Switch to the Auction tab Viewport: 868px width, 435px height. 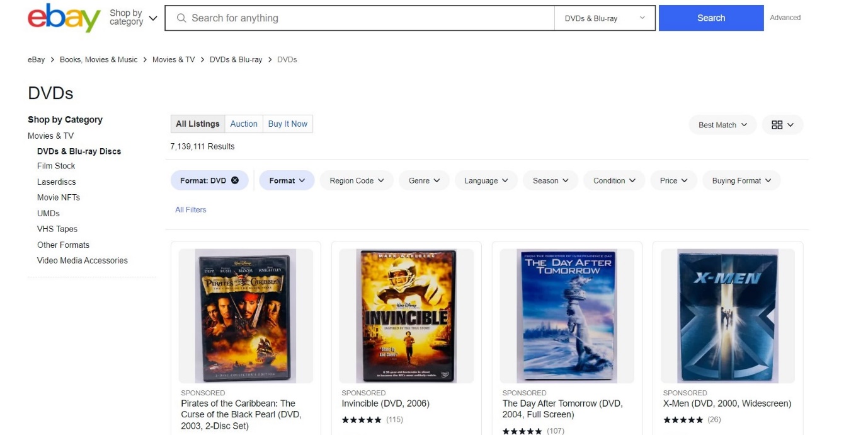pyautogui.click(x=244, y=124)
